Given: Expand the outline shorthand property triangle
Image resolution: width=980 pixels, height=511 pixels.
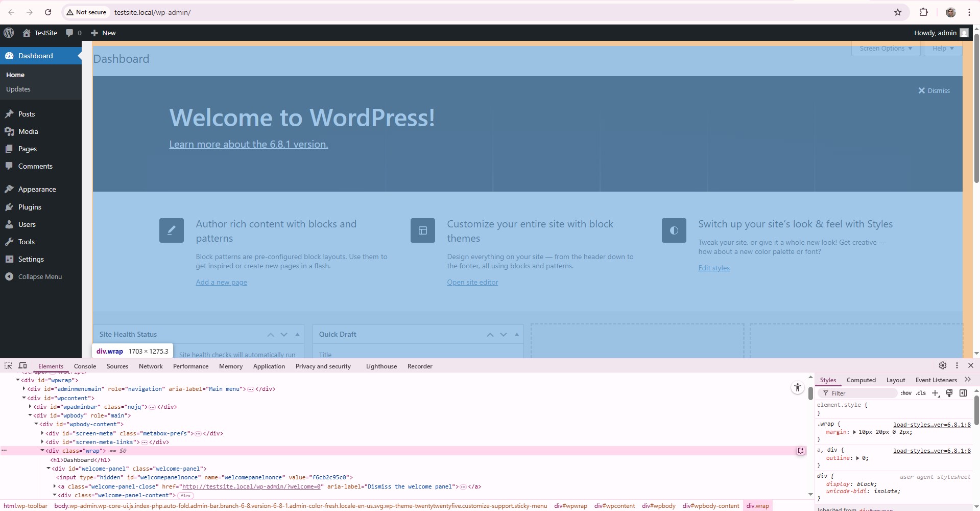Looking at the screenshot, I should tap(858, 458).
